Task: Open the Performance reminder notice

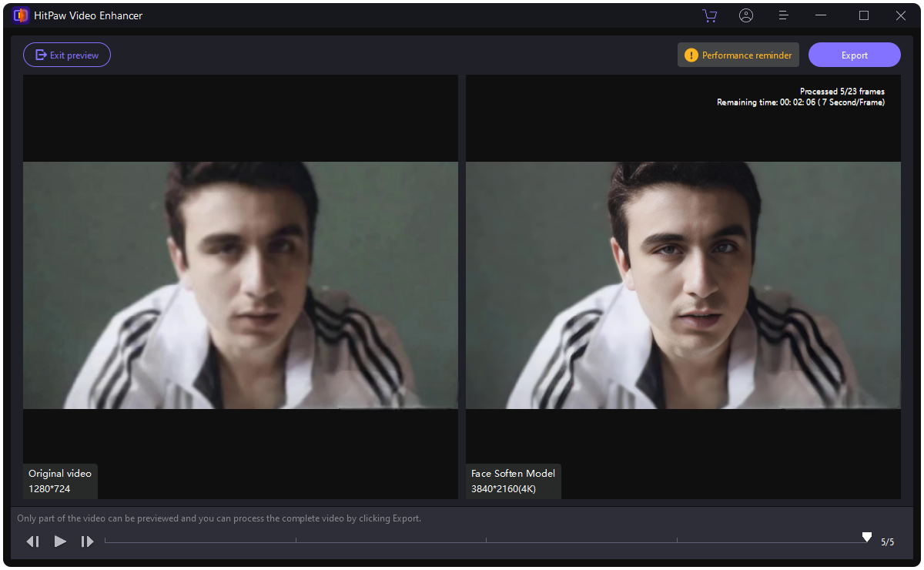Action: pos(738,55)
